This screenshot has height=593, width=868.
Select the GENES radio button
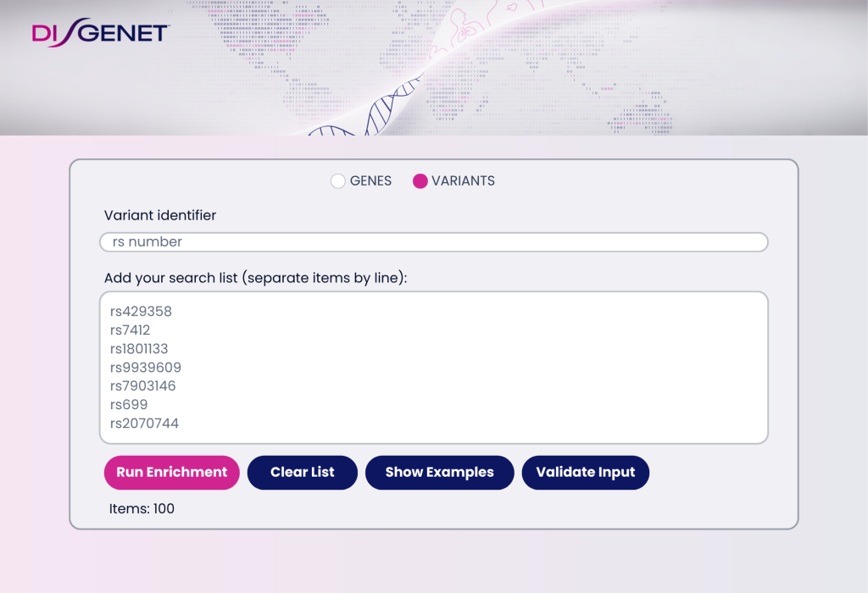(x=338, y=180)
